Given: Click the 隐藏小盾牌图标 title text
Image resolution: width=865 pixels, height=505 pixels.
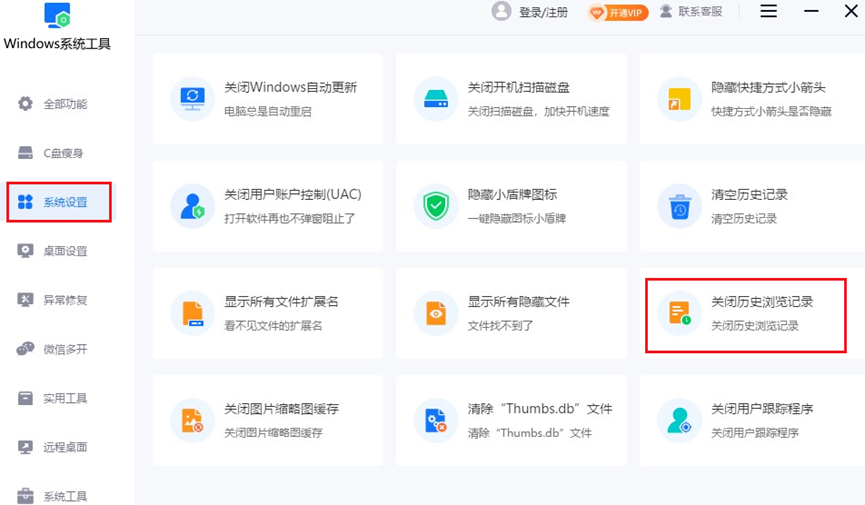Looking at the screenshot, I should pyautogui.click(x=512, y=194).
